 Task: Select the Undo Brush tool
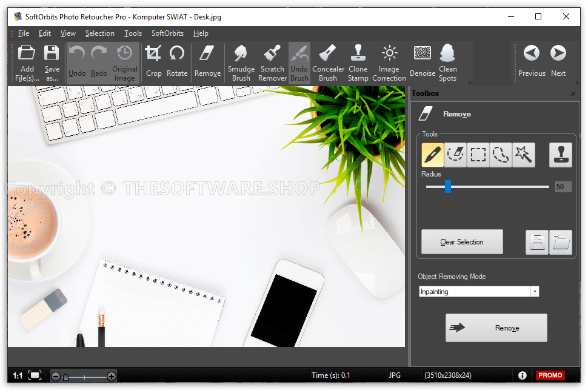pyautogui.click(x=299, y=62)
